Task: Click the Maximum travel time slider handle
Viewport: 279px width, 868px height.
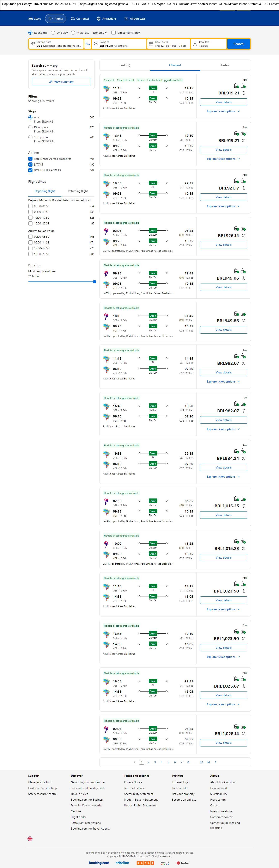Action: [95, 282]
